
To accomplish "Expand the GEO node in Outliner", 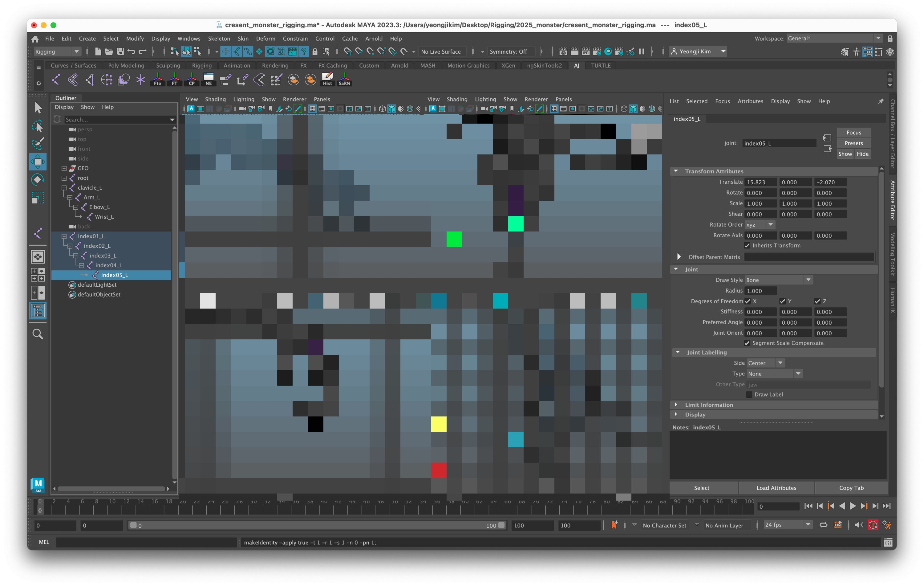I will [x=64, y=168].
